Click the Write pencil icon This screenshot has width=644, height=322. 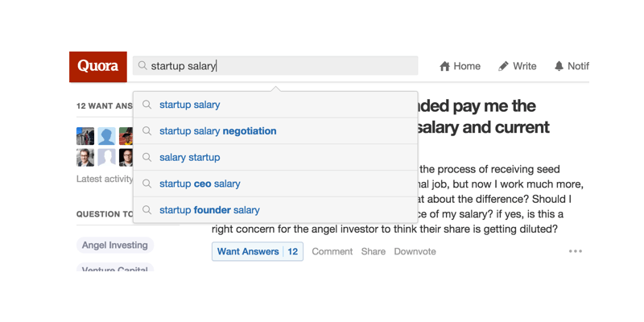[503, 66]
